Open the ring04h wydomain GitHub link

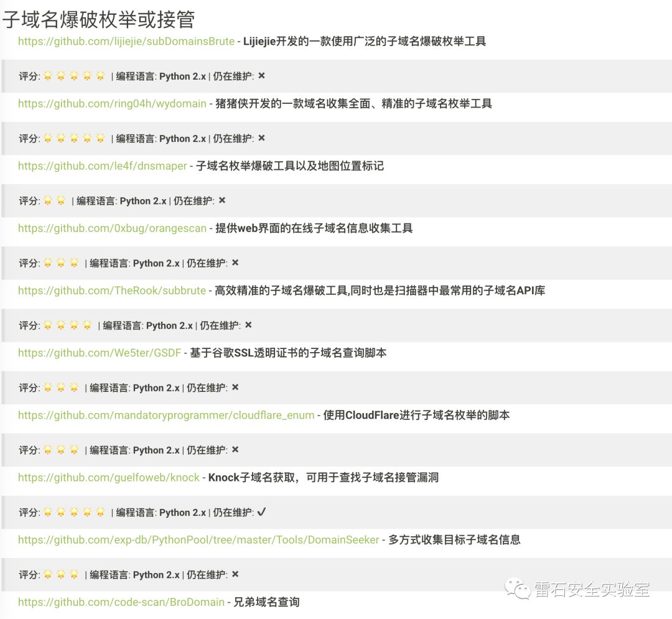click(x=112, y=104)
